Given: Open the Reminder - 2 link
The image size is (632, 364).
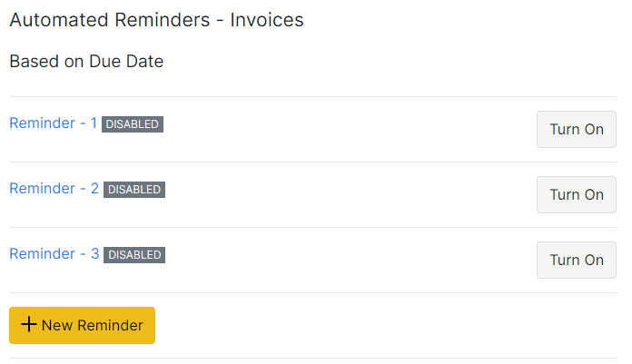Looking at the screenshot, I should point(54,189).
